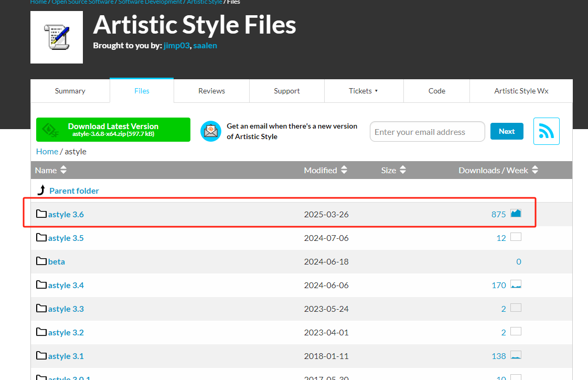Click the SourceForge icon on the download button
The height and width of the screenshot is (380, 588).
50,129
